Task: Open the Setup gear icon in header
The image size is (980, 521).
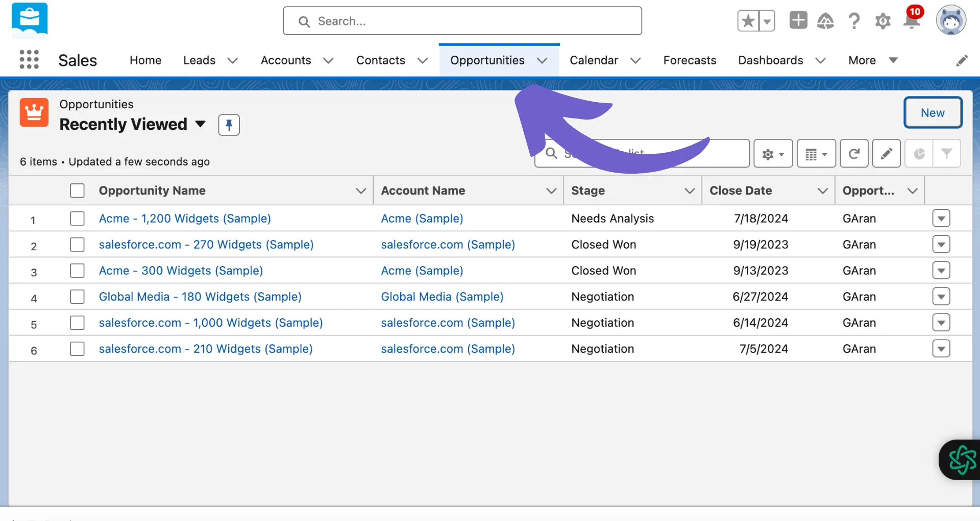Action: pyautogui.click(x=883, y=21)
